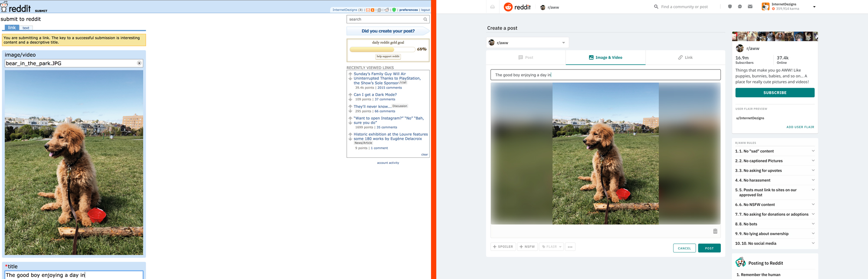Click the new reddit post title field
Image resolution: width=868 pixels, height=279 pixels.
coord(605,75)
